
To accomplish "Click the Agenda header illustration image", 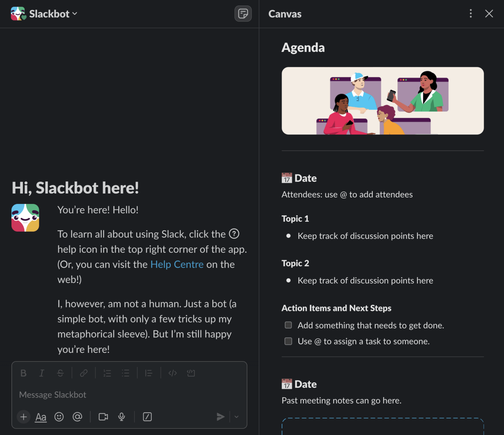I will 383,101.
